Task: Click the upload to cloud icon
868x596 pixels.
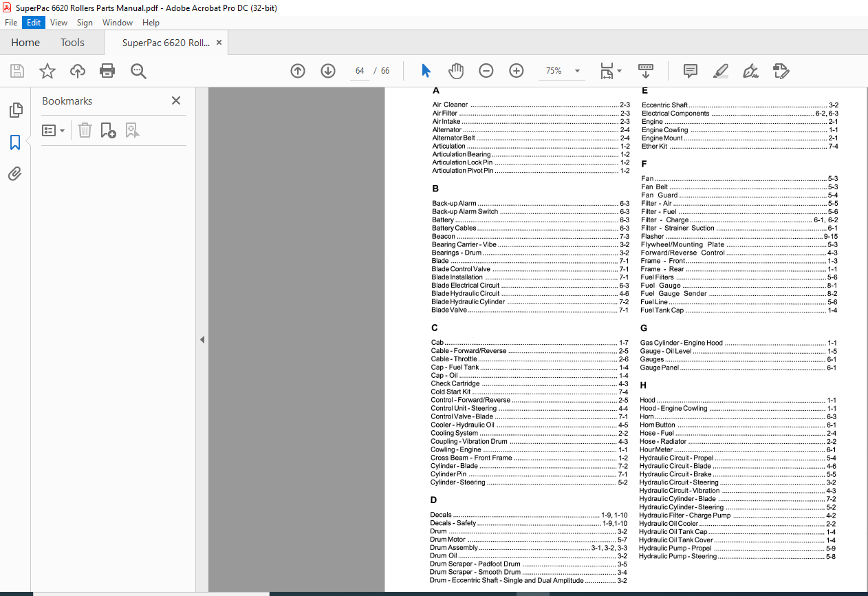Action: point(78,71)
